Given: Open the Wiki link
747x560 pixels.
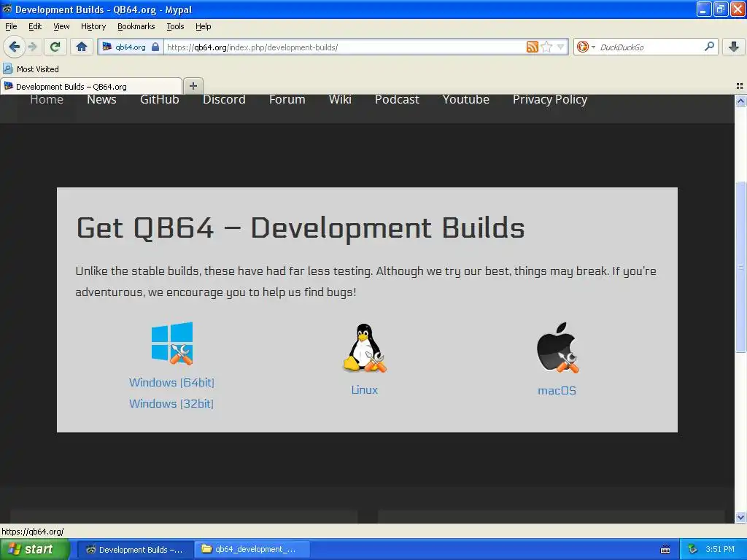Looking at the screenshot, I should pyautogui.click(x=340, y=99).
